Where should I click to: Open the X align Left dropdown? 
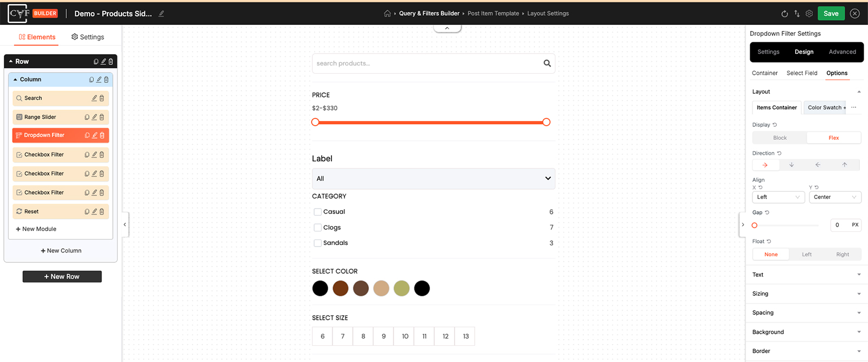pyautogui.click(x=778, y=197)
